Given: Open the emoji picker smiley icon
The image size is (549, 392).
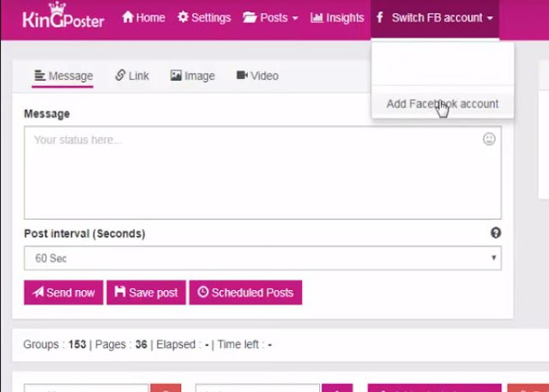Looking at the screenshot, I should [x=489, y=139].
